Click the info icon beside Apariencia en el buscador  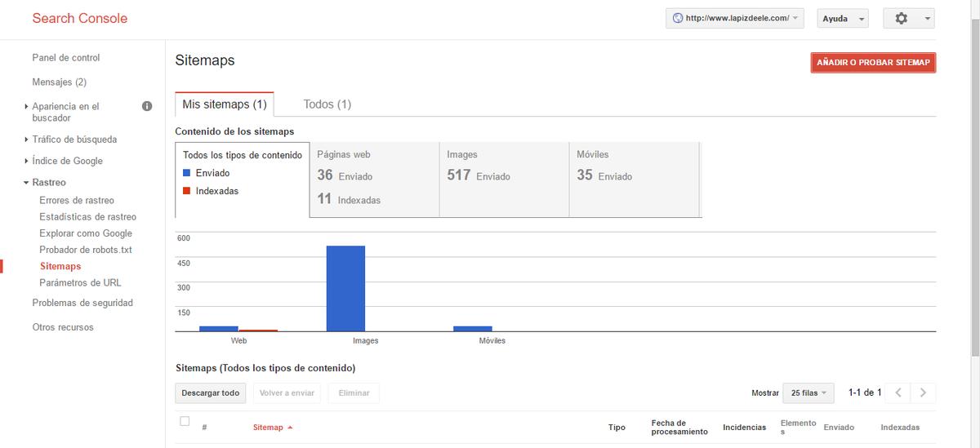click(147, 106)
